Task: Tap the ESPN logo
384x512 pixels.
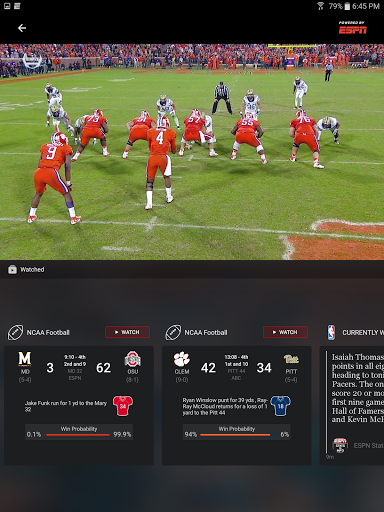Action: [352, 28]
